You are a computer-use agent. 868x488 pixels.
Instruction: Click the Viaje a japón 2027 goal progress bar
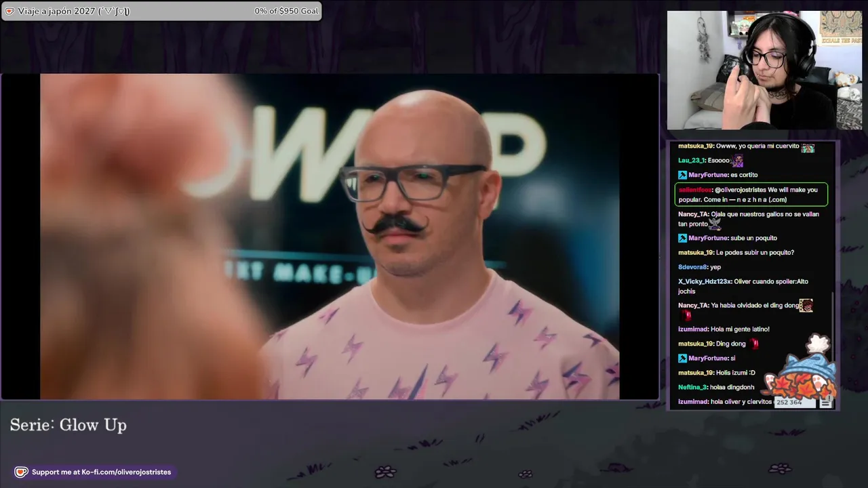point(161,11)
